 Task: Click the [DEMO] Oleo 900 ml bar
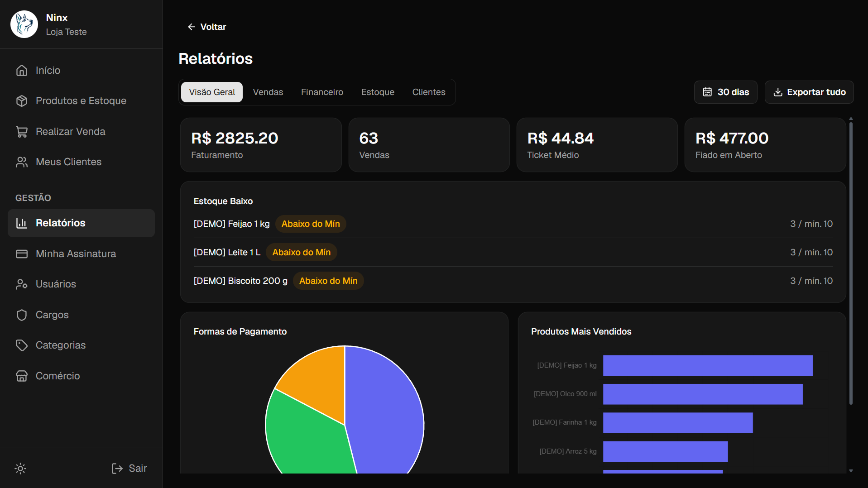point(703,394)
